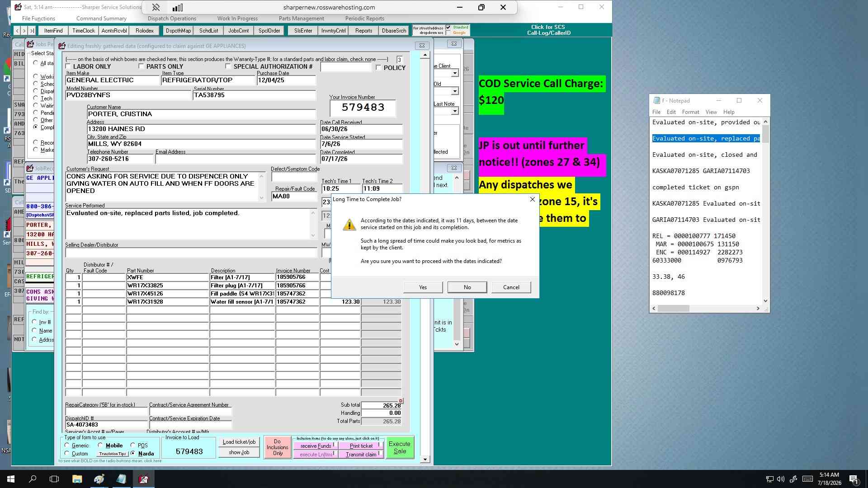868x488 pixels.
Task: Expand the Old dropdown arrow
Action: point(455,91)
